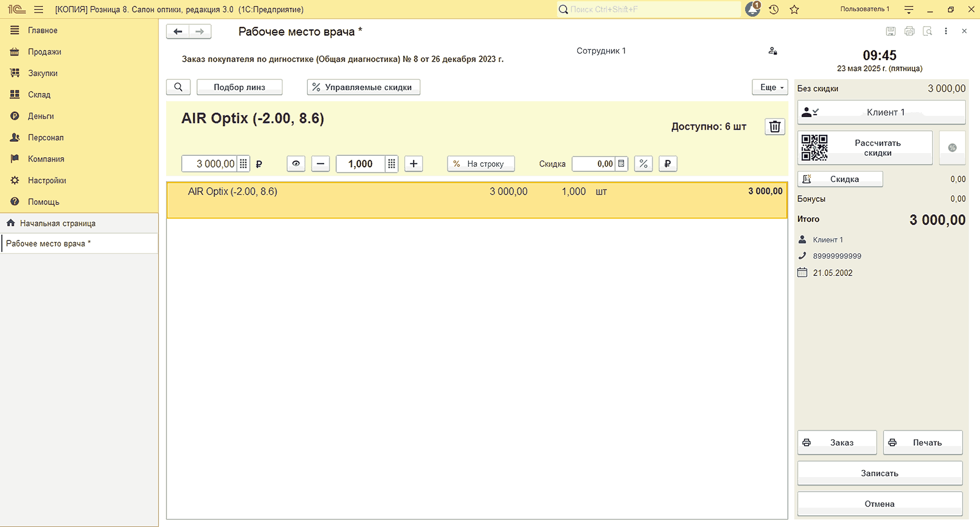Open the Продажи section
The image size is (980, 527).
point(44,52)
